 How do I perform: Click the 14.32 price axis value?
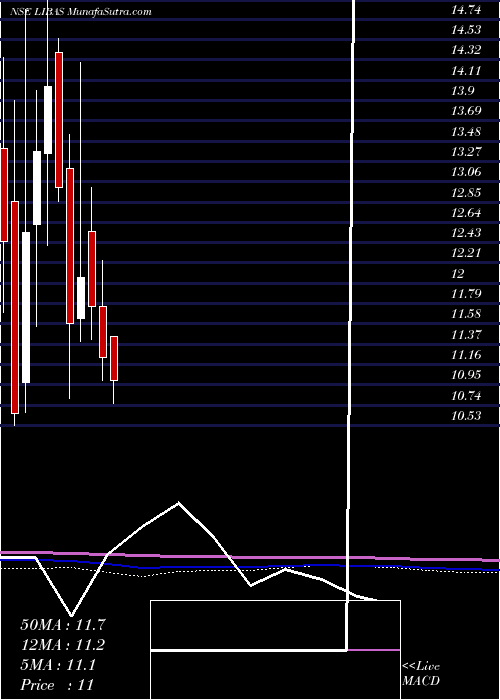click(x=466, y=50)
